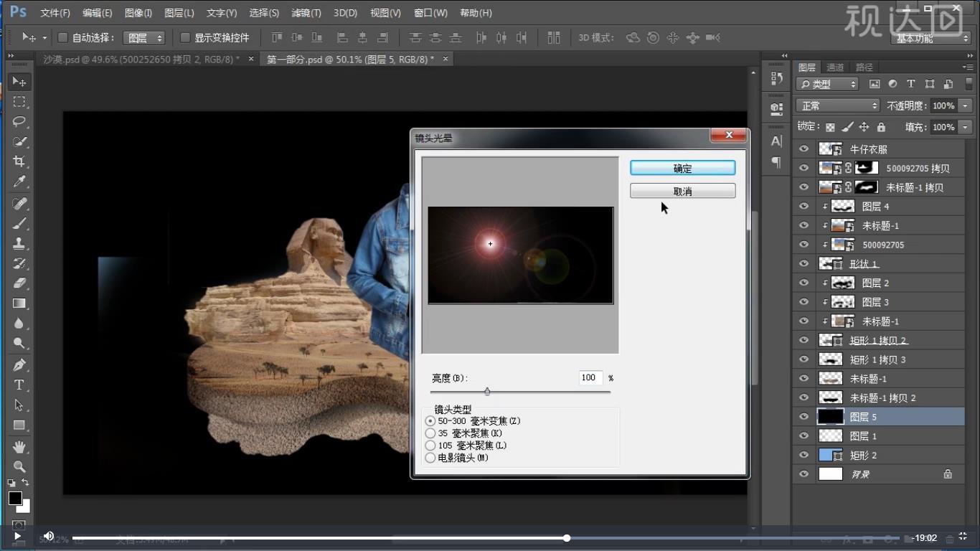Click the brightness value input field
The image size is (980, 551).
[590, 377]
